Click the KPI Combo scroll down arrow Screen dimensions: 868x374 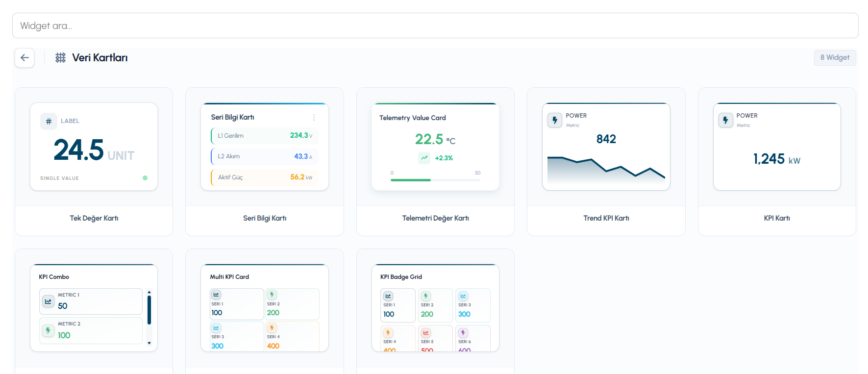(149, 343)
